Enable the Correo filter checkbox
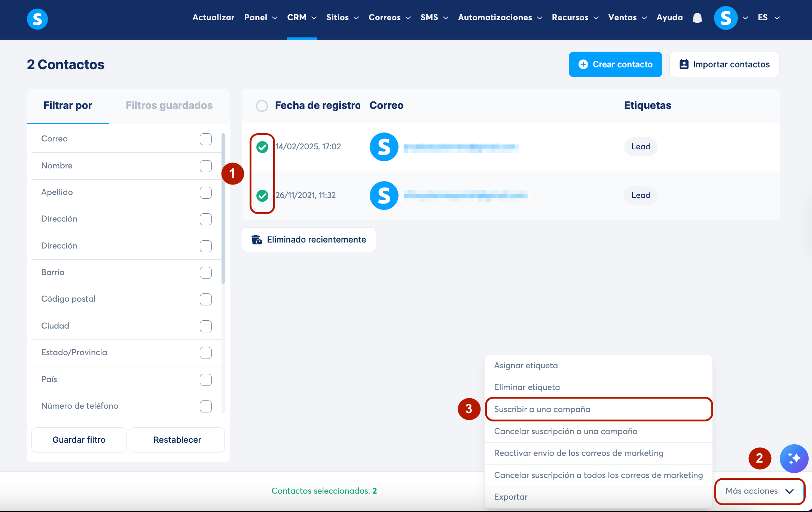 coord(205,139)
